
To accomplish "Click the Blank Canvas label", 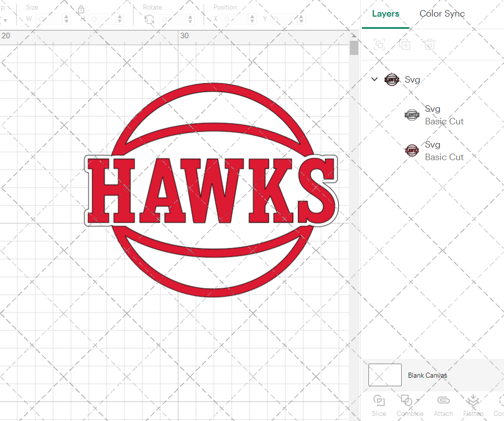I will 427,375.
